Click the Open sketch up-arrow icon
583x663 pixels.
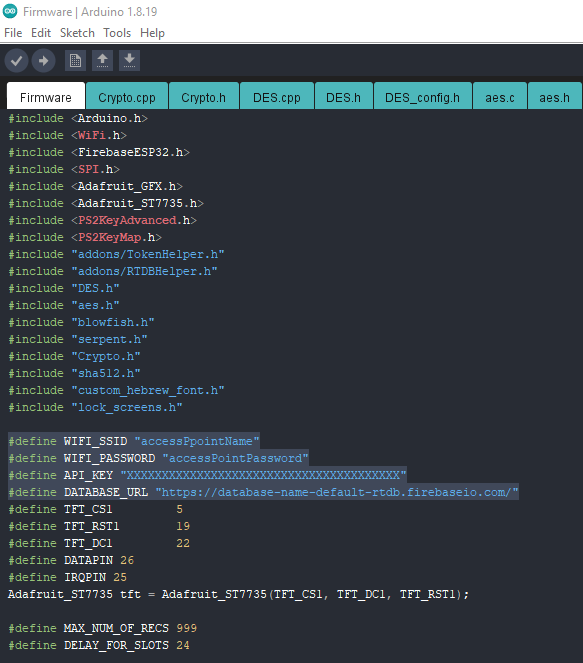click(x=102, y=61)
